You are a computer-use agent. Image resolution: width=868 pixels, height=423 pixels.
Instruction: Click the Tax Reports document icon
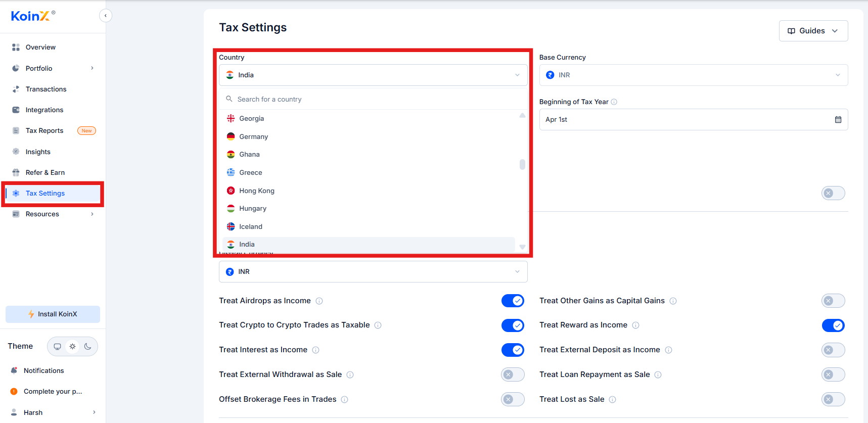click(x=16, y=130)
